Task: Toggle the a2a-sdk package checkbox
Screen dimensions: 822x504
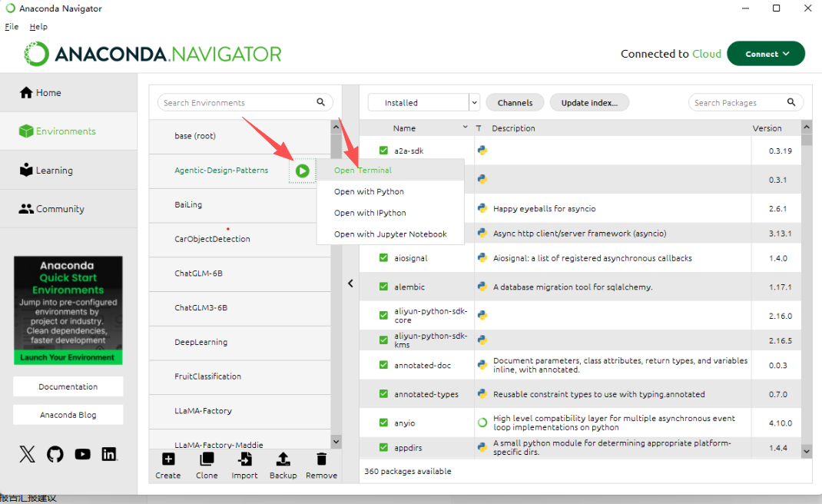Action: point(384,151)
